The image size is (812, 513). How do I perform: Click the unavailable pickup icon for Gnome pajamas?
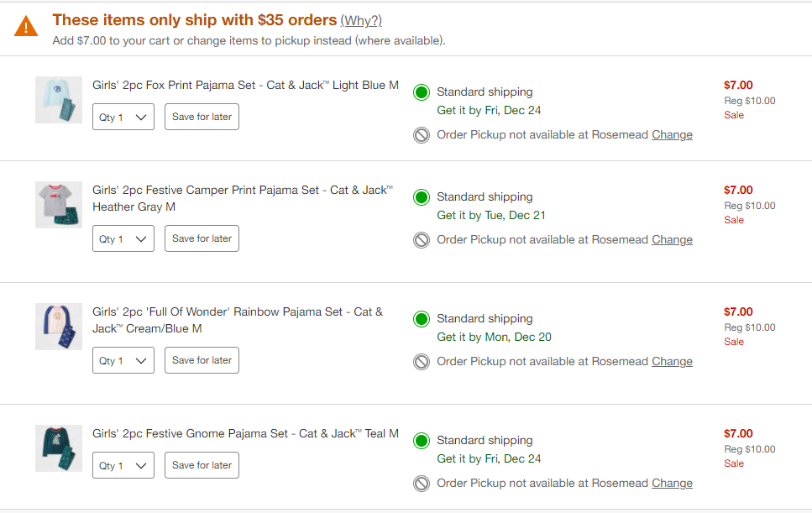pyautogui.click(x=422, y=484)
